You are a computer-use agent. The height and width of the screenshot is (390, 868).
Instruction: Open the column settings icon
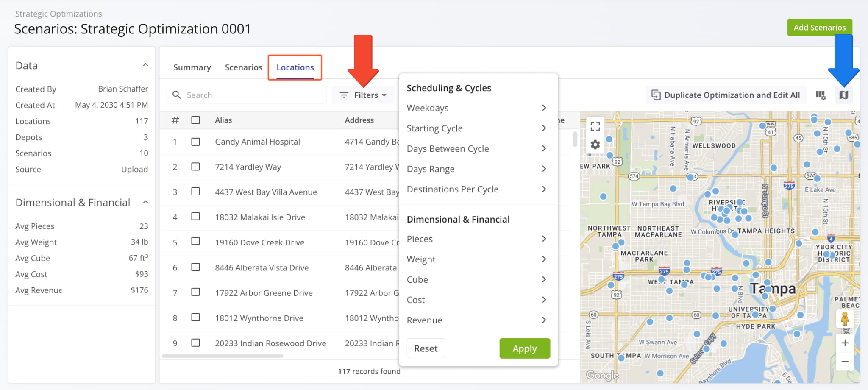coord(821,95)
